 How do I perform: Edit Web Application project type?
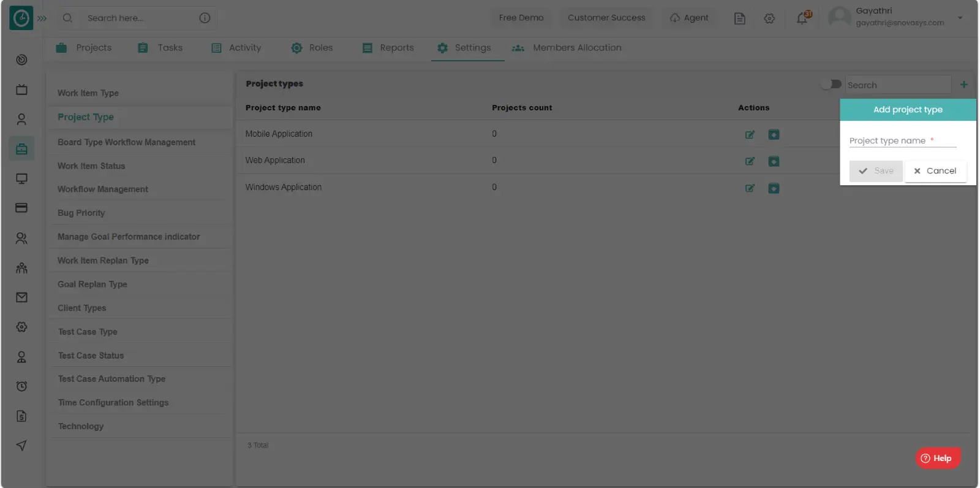tap(750, 161)
